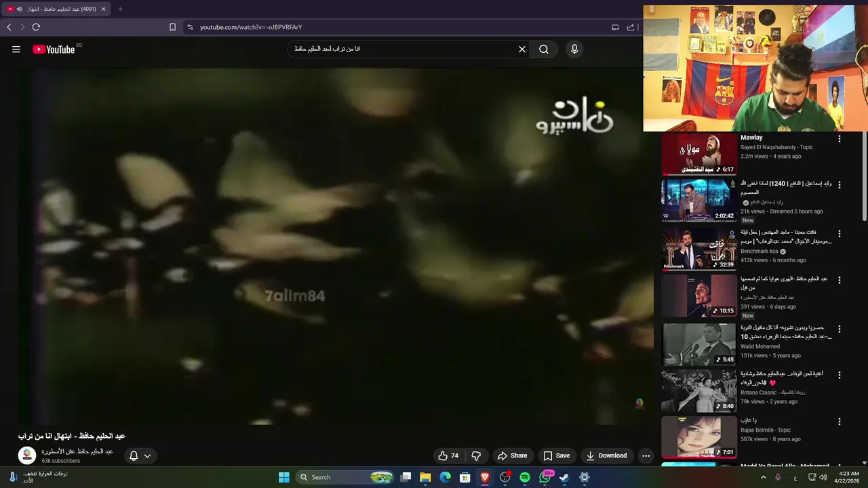
Task: Open options for Mawlay video
Action: pyautogui.click(x=840, y=139)
